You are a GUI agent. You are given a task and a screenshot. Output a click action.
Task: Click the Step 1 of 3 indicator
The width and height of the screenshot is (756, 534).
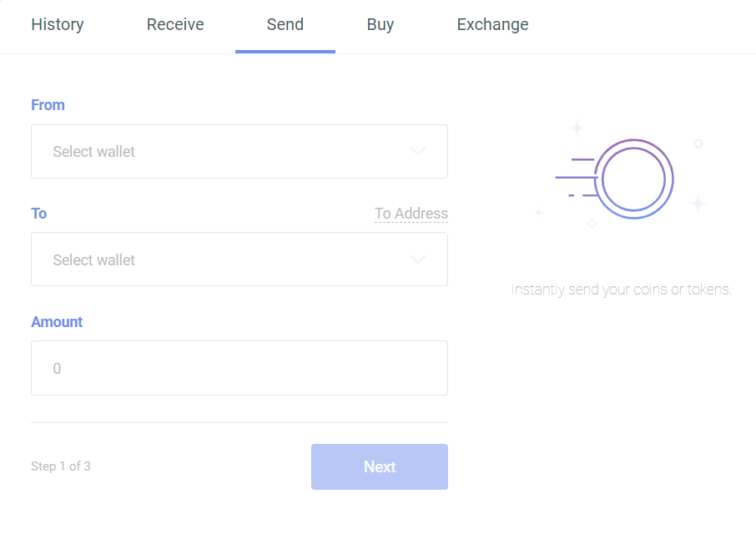click(x=61, y=466)
